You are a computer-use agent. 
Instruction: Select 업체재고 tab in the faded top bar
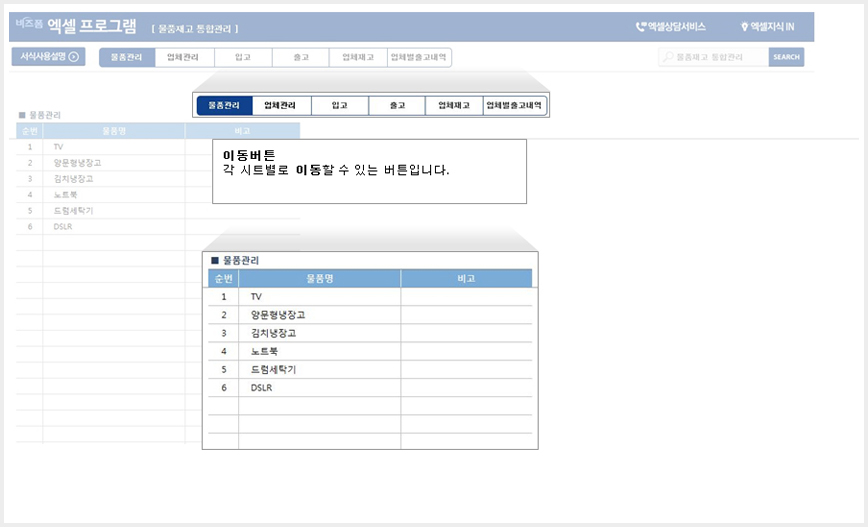(x=358, y=57)
